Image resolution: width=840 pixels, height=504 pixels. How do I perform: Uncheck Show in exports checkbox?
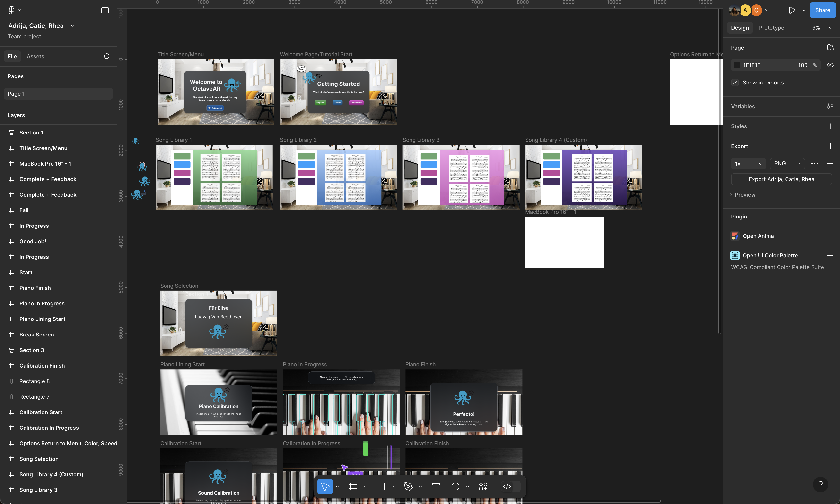pyautogui.click(x=735, y=83)
